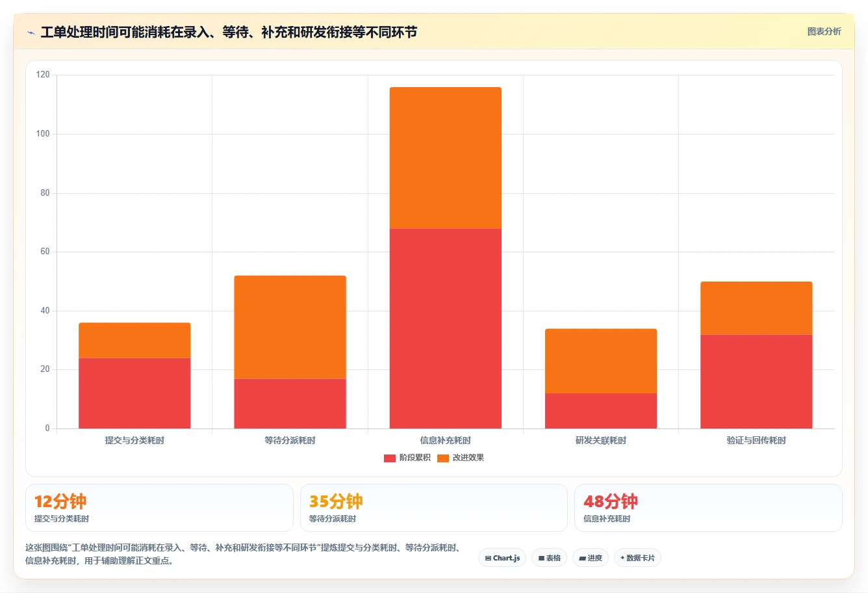
Task: Click red segment of 研发关联耗时 bar
Action: coord(601,411)
